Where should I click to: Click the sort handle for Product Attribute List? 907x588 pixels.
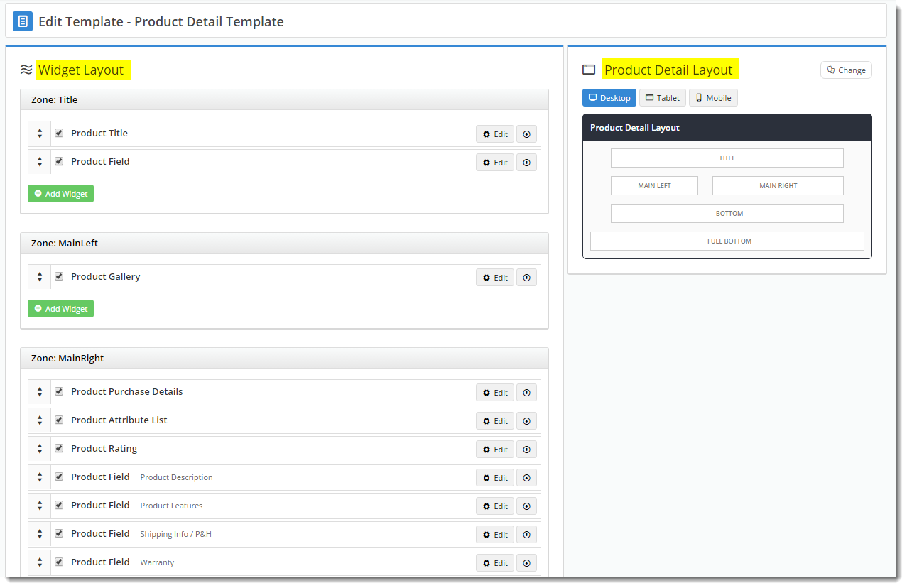click(x=40, y=420)
